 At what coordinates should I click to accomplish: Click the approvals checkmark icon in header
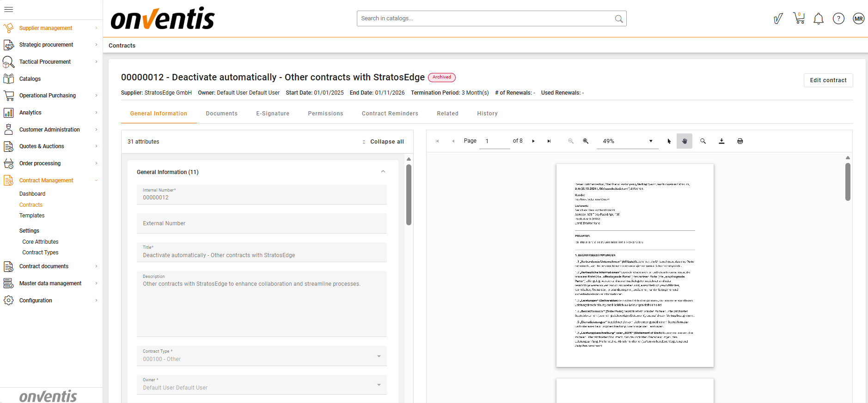778,18
